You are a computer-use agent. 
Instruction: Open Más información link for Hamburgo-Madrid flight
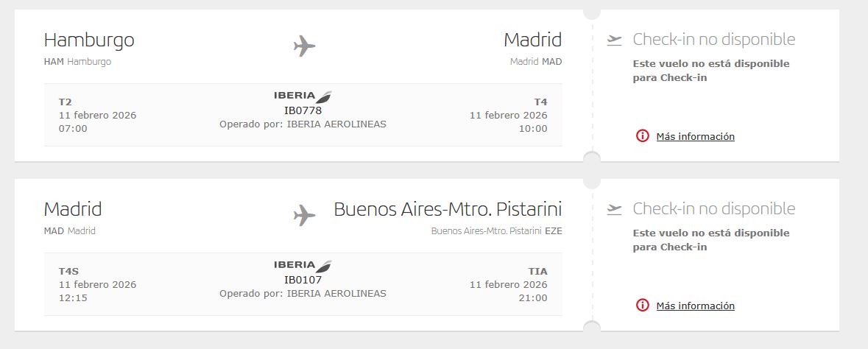[x=695, y=136]
